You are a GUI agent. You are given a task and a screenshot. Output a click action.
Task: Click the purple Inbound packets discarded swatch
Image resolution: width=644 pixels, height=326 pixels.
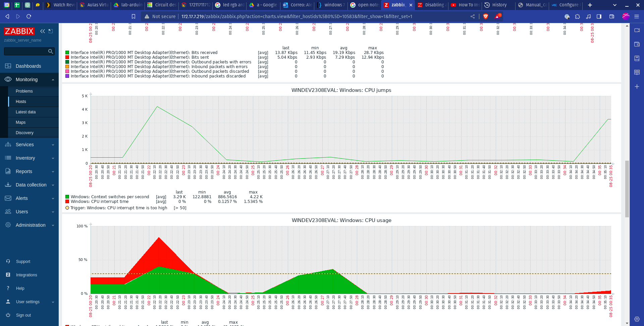[x=67, y=76]
